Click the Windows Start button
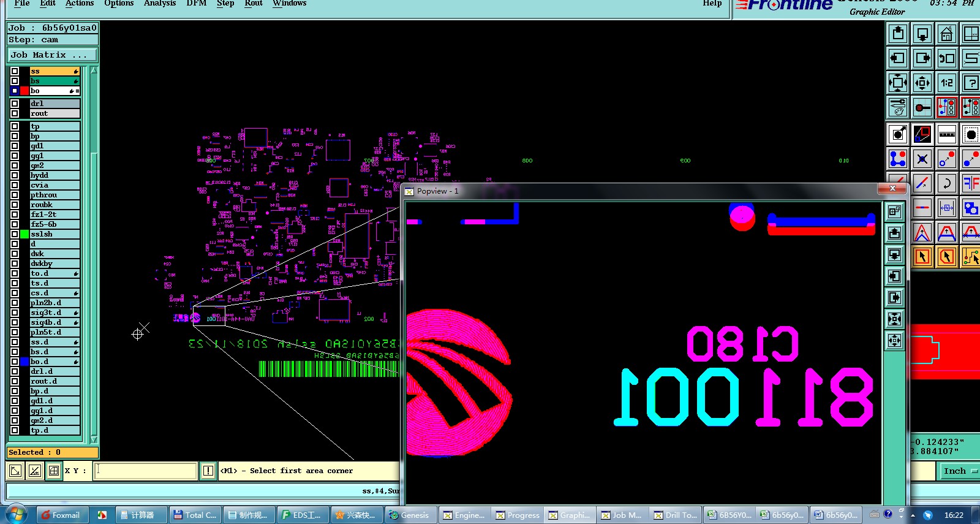This screenshot has height=524, width=980. [16, 514]
